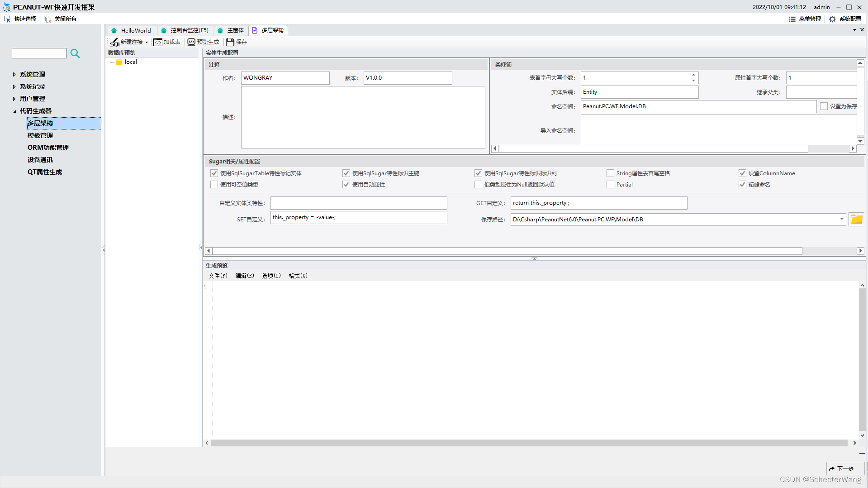
Task: Open the 保存路径 combo box dropdown
Action: tap(842, 220)
